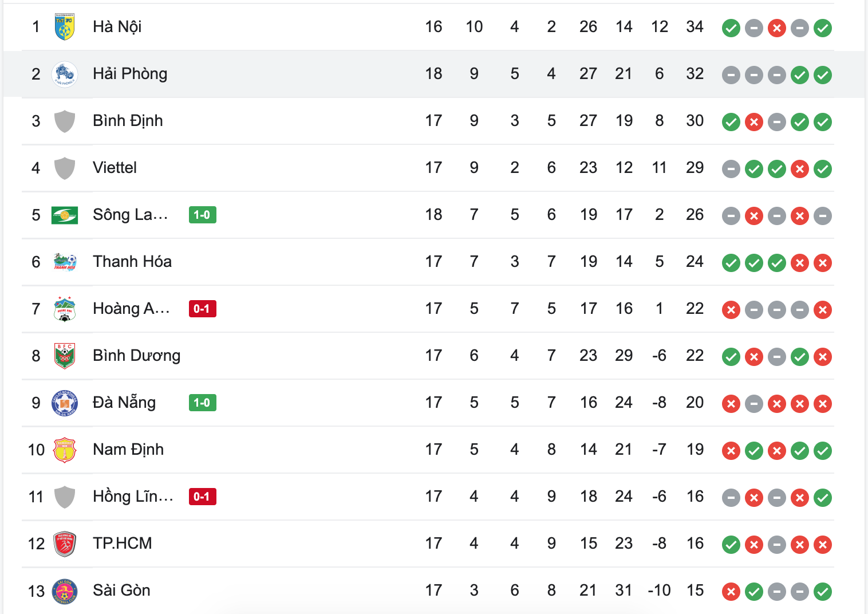The width and height of the screenshot is (868, 614).
Task: Select the Nam Định club crest
Action: click(x=65, y=450)
